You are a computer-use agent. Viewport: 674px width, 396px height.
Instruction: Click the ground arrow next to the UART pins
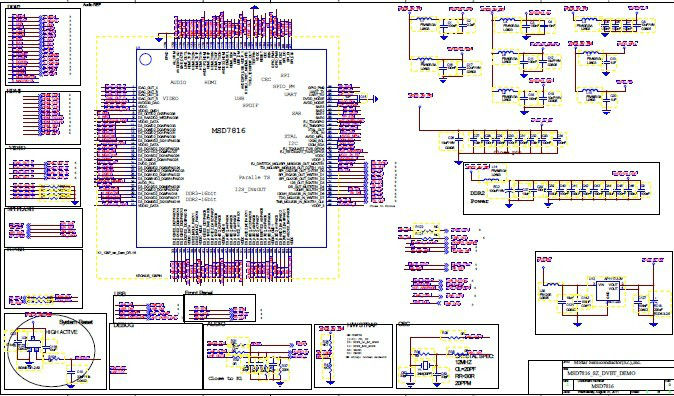376,99
